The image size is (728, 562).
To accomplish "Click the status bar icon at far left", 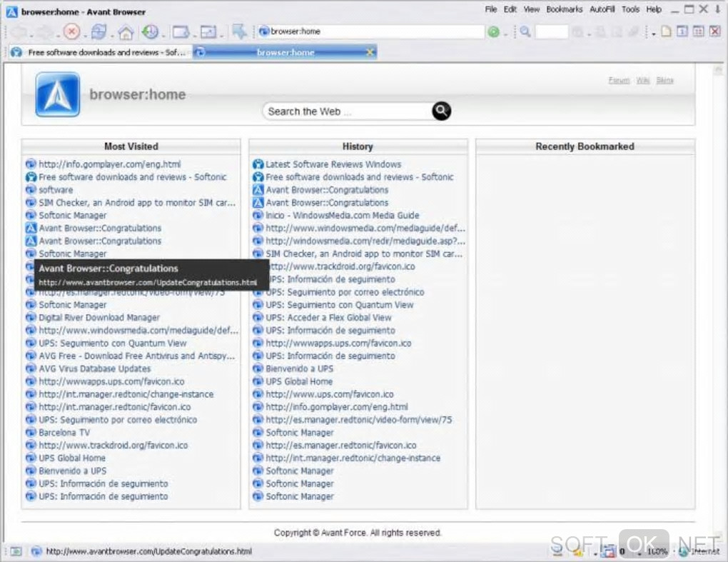I will [x=16, y=551].
